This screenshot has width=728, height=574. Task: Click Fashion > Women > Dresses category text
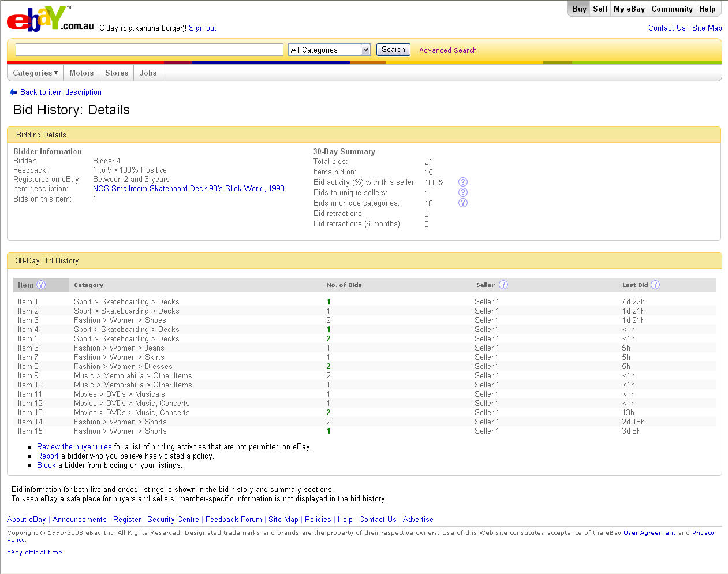pyautogui.click(x=123, y=367)
